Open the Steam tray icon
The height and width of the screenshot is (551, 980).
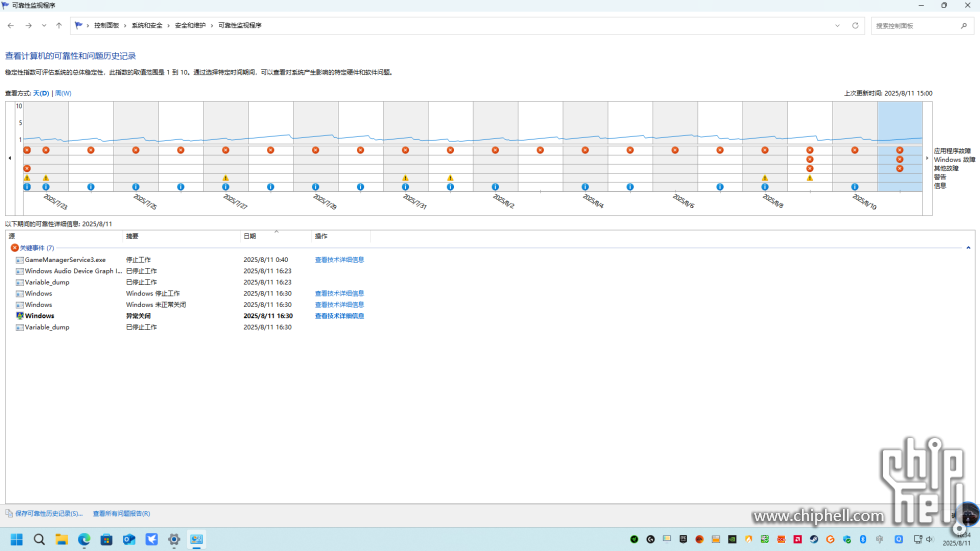(x=814, y=539)
